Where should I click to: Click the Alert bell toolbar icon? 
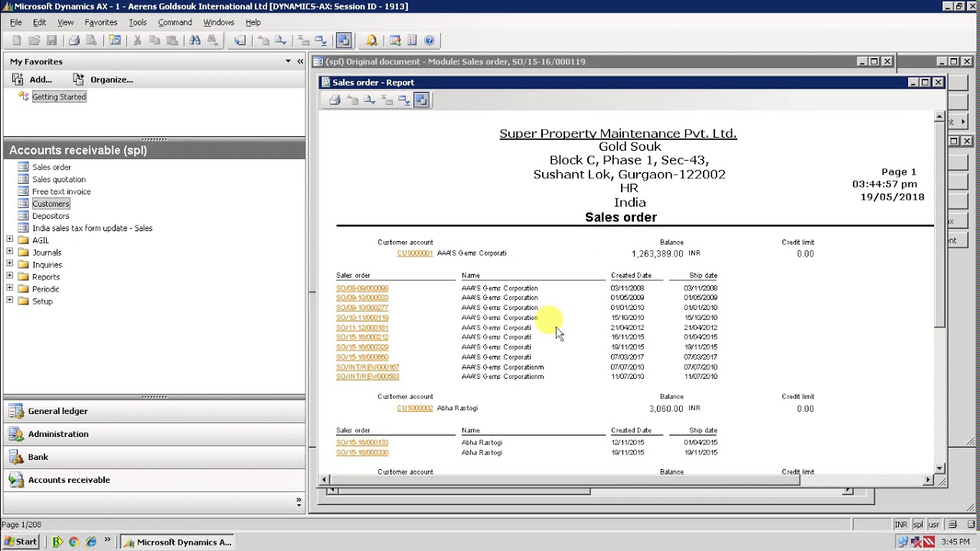(371, 41)
